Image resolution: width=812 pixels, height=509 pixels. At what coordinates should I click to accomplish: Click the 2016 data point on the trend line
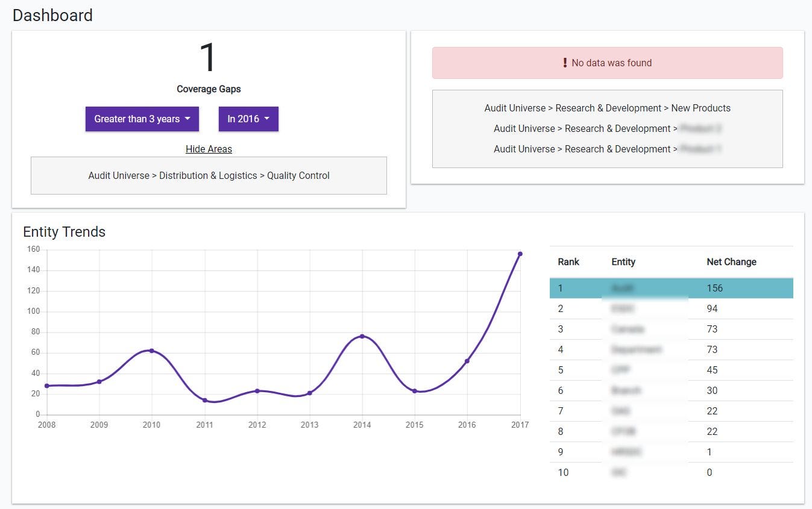467,361
